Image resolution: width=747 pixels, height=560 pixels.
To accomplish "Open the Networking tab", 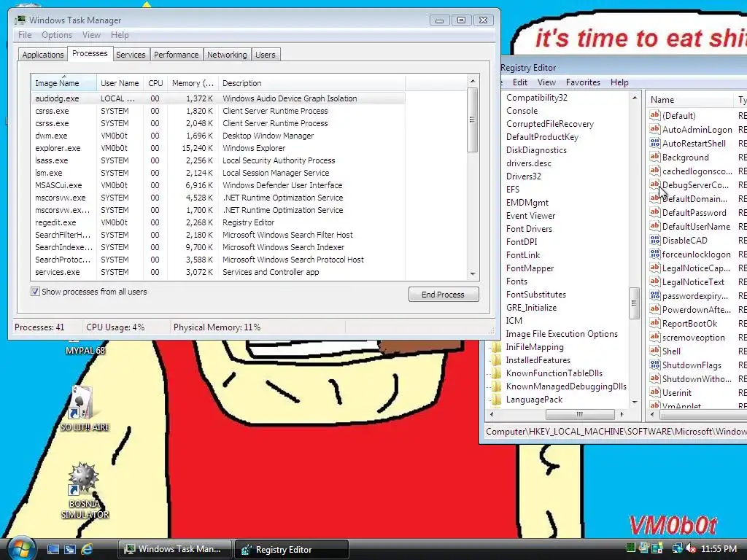I will [227, 55].
